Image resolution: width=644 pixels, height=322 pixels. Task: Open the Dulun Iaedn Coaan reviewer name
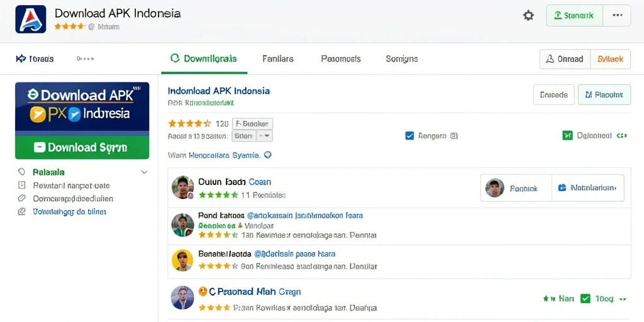[235, 182]
